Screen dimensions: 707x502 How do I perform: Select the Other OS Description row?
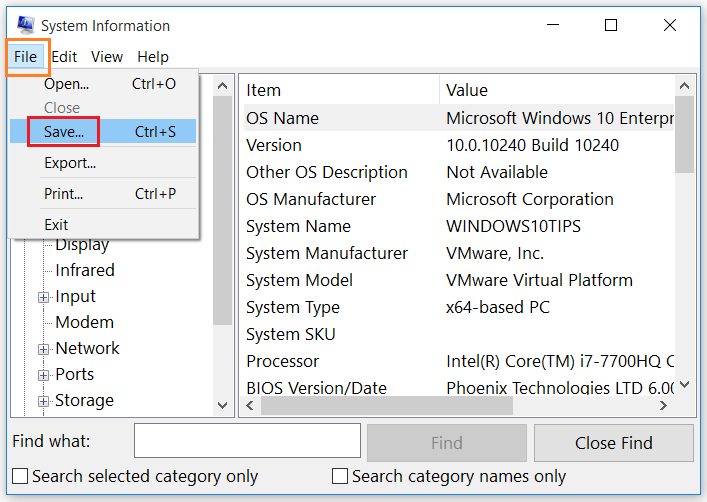(459, 172)
